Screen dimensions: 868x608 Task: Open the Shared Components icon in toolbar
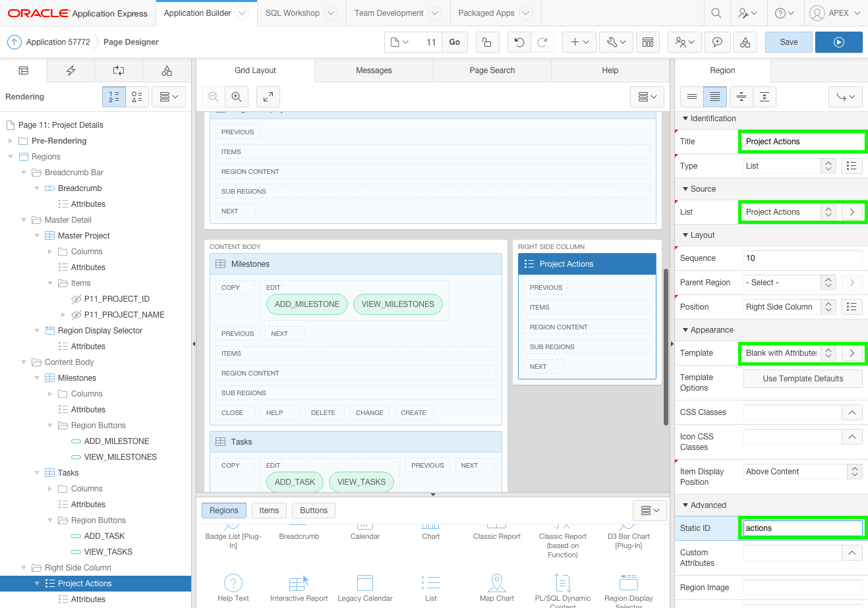pyautogui.click(x=745, y=42)
